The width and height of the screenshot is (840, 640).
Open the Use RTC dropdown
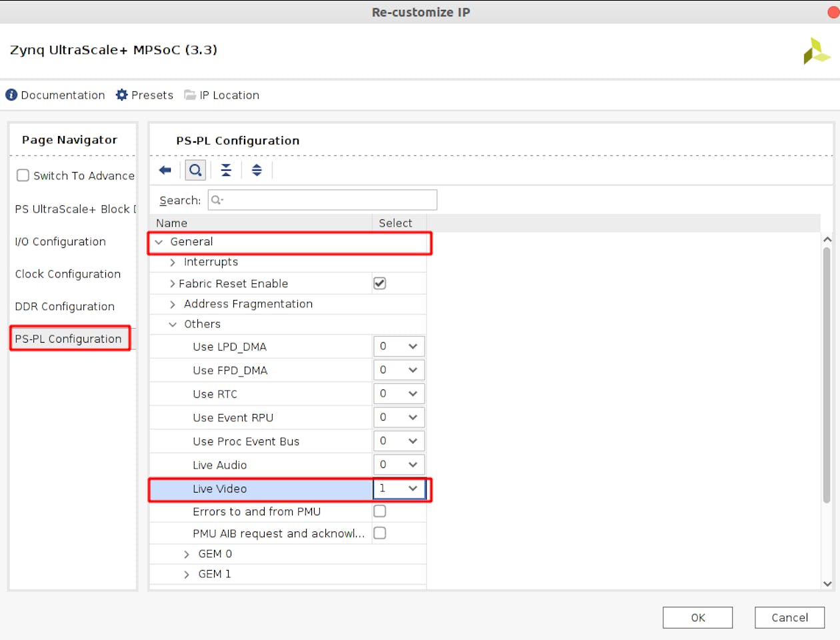(x=399, y=393)
